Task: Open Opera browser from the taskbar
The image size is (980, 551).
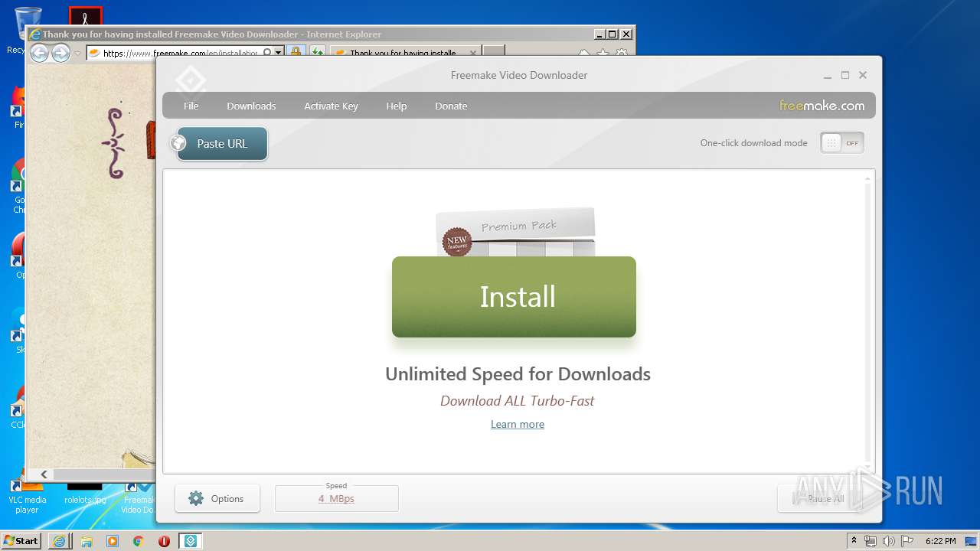Action: click(x=164, y=541)
